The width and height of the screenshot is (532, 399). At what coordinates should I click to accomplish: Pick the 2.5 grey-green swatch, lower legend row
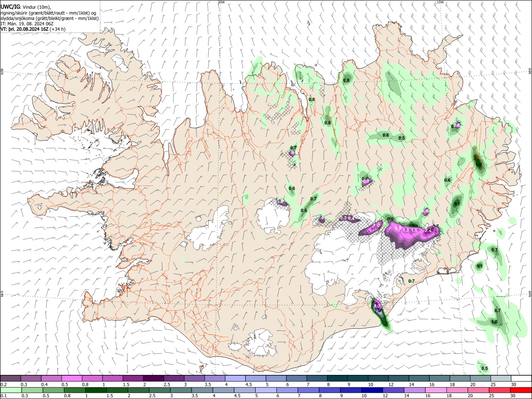(x=160, y=390)
